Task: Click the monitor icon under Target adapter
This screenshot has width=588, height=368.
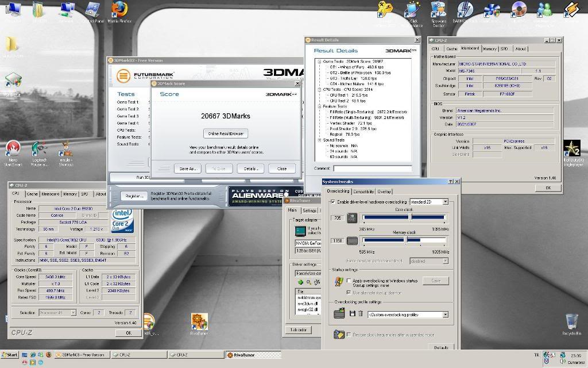Action: click(x=300, y=231)
